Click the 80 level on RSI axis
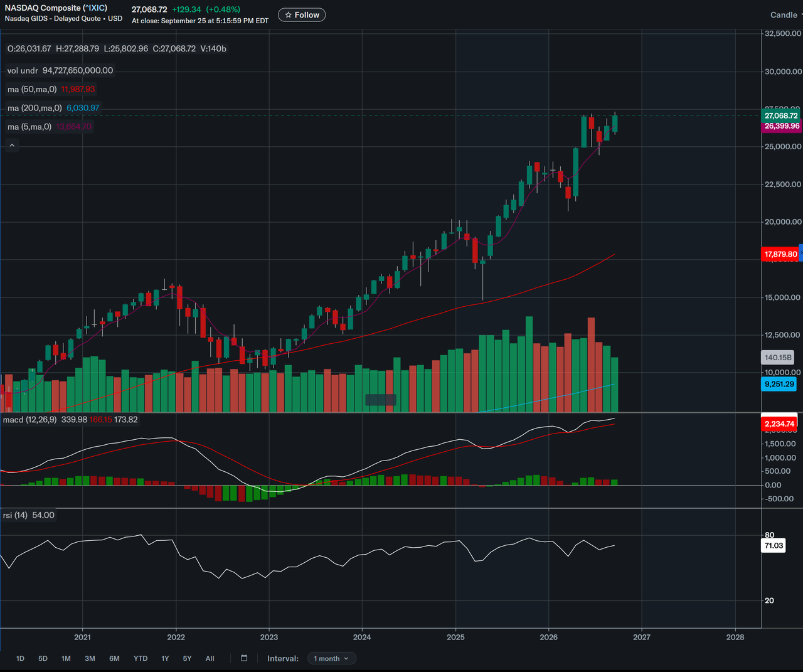Viewport: 803px width, 672px height. [x=769, y=535]
